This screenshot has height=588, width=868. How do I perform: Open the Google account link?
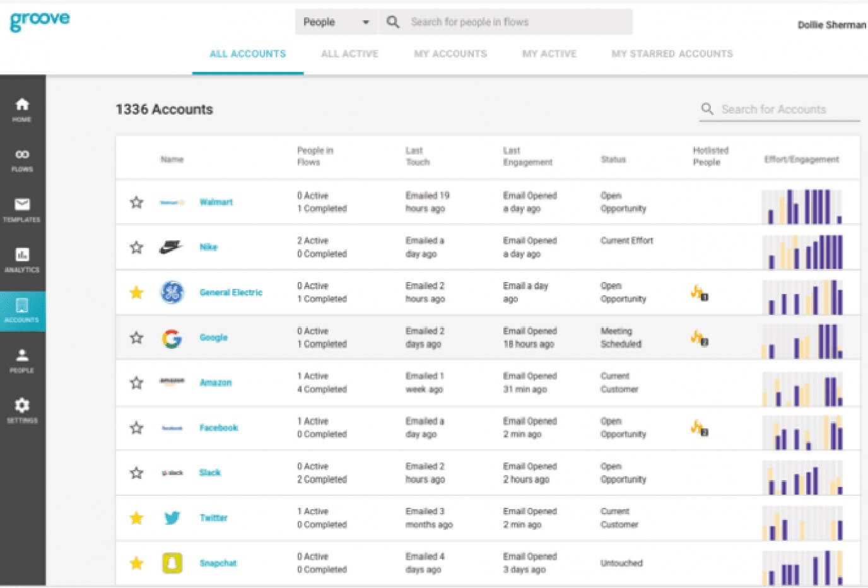(x=213, y=338)
